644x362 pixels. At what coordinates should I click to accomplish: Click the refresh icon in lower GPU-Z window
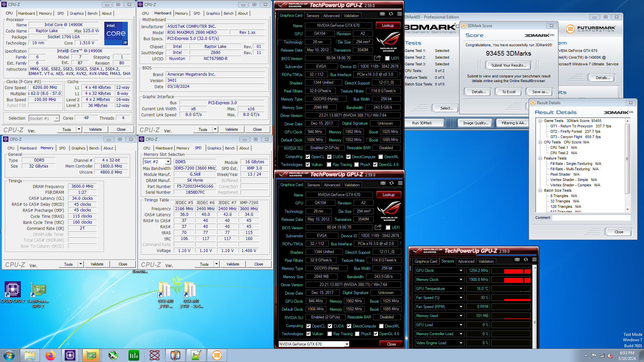pyautogui.click(x=391, y=183)
